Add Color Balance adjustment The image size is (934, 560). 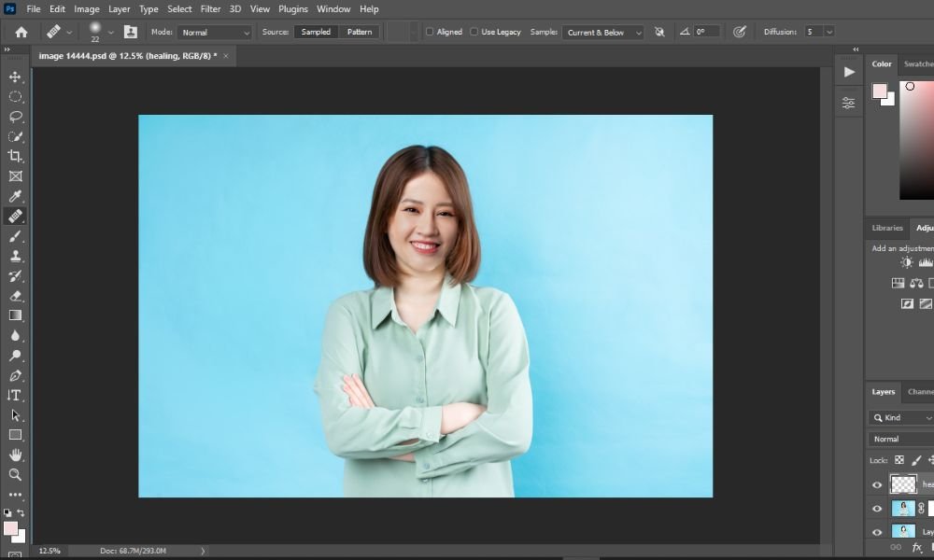tap(917, 284)
